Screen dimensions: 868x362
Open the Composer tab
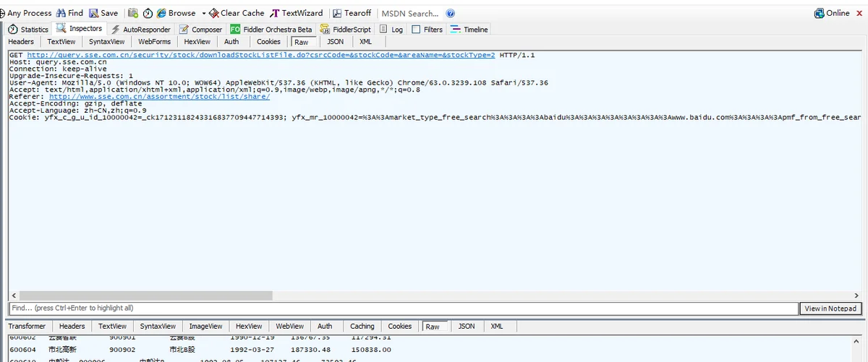(200, 30)
